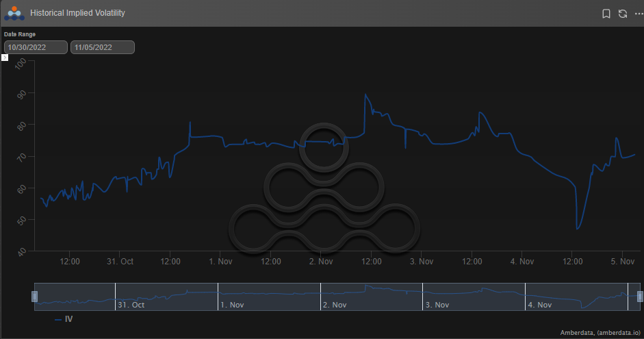This screenshot has height=339, width=644.
Task: Click the 90 y-axis label
Action: pos(22,95)
